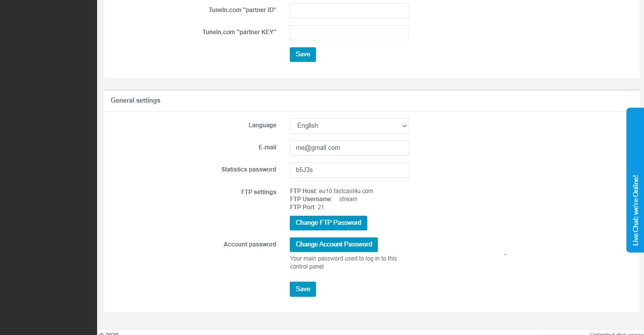The width and height of the screenshot is (644, 335).
Task: Save the TuneIn partner settings
Action: coord(303,54)
